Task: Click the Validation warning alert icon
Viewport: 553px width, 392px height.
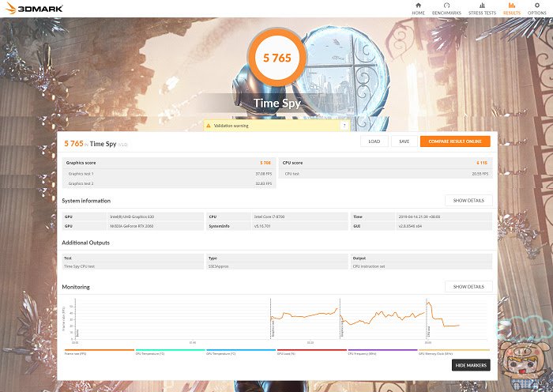Action: 208,126
